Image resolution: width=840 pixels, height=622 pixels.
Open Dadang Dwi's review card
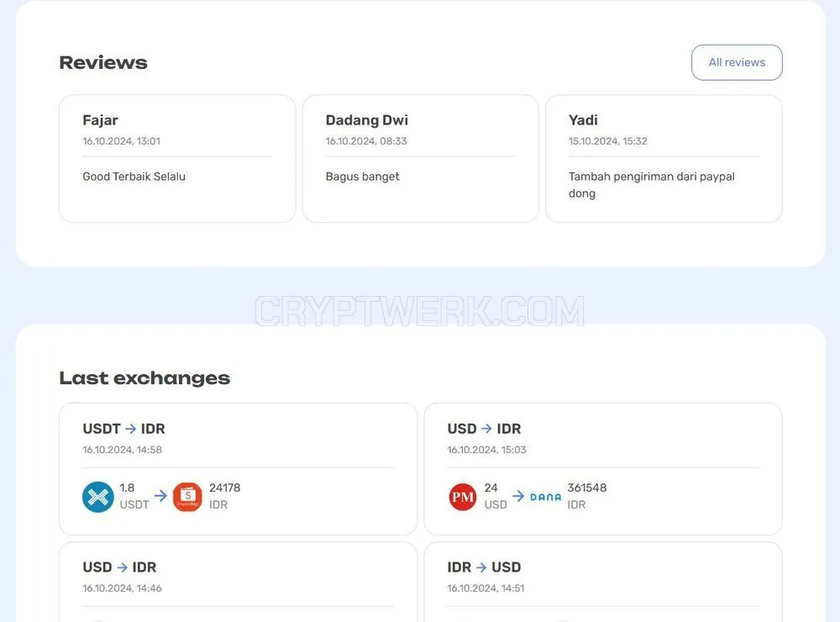click(x=421, y=159)
